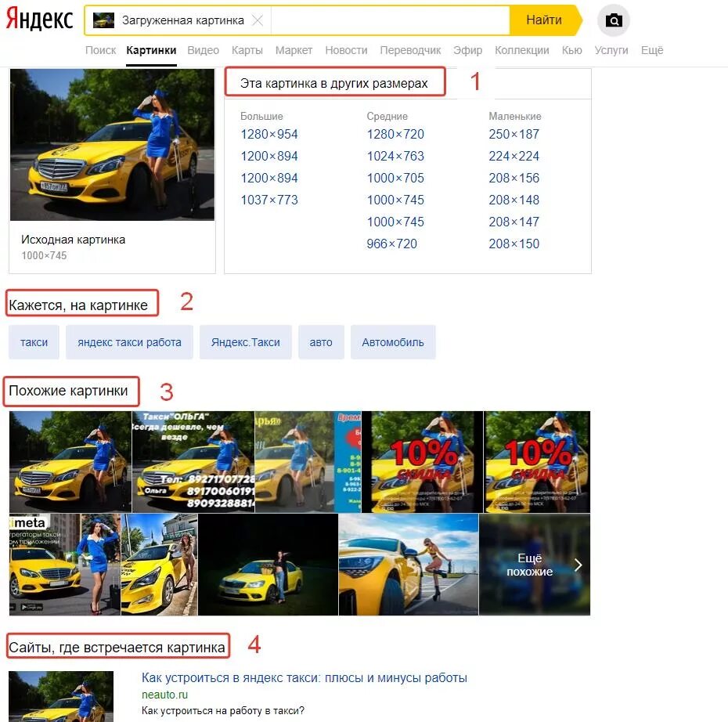Open the neauto.ru result title link
This screenshot has height=722, width=728.
304,678
